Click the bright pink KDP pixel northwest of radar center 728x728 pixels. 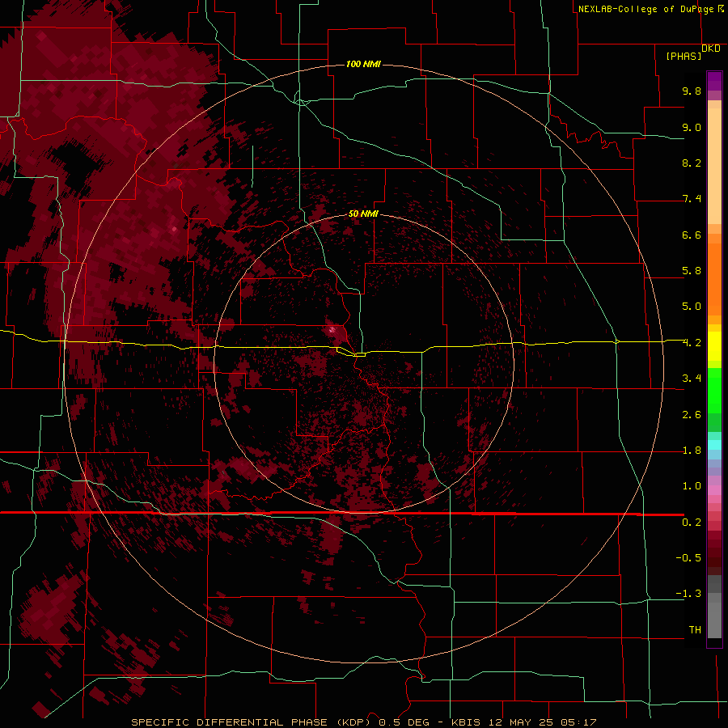[x=332, y=330]
